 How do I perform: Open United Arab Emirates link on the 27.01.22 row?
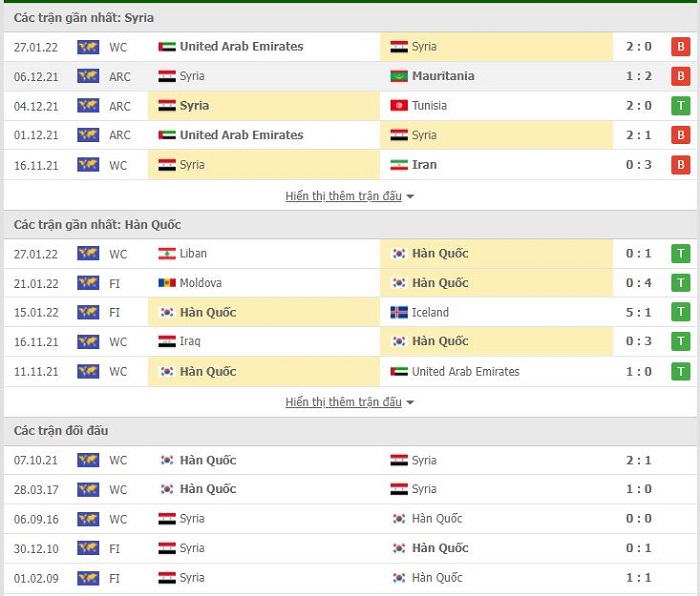(242, 46)
